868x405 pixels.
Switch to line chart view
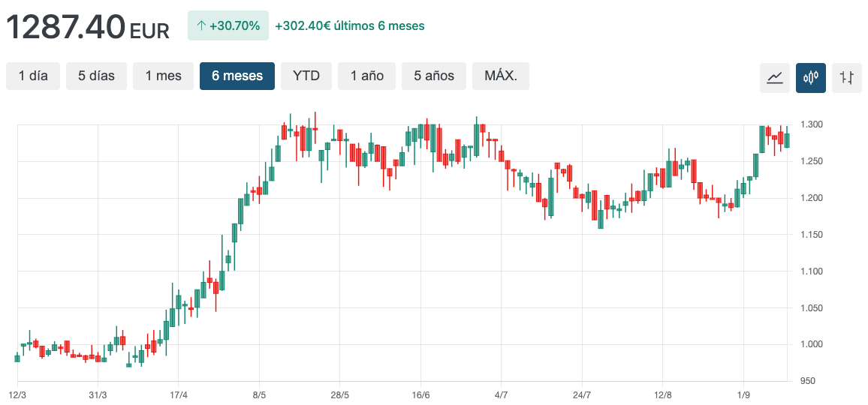pyautogui.click(x=775, y=77)
